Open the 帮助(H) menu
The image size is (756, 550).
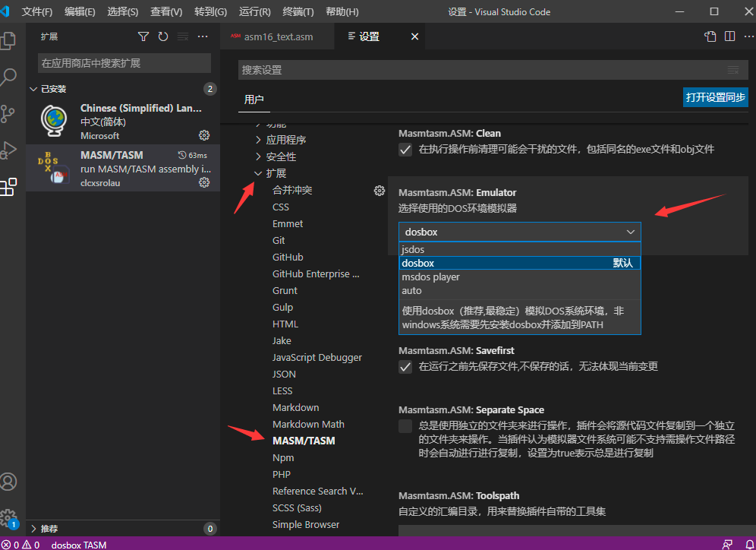click(x=342, y=11)
